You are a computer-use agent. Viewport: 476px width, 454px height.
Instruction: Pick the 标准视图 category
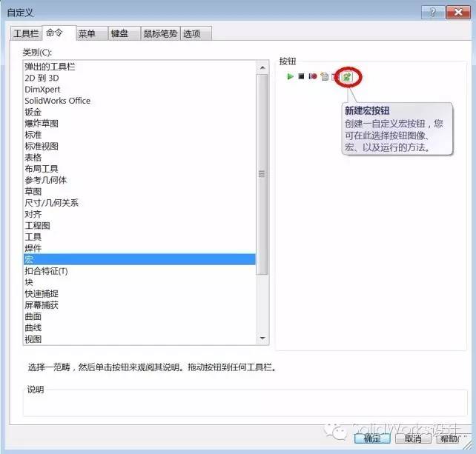[x=139, y=146]
